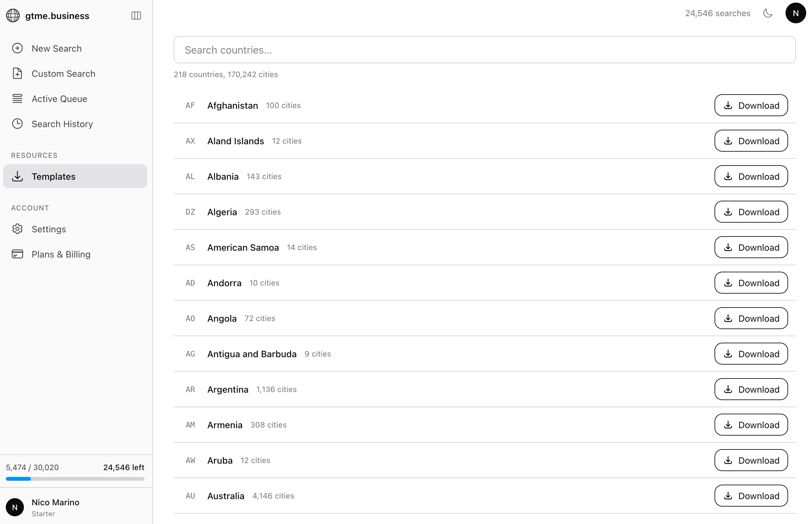812x524 pixels.
Task: Download the Afghanistan template
Action: point(751,106)
